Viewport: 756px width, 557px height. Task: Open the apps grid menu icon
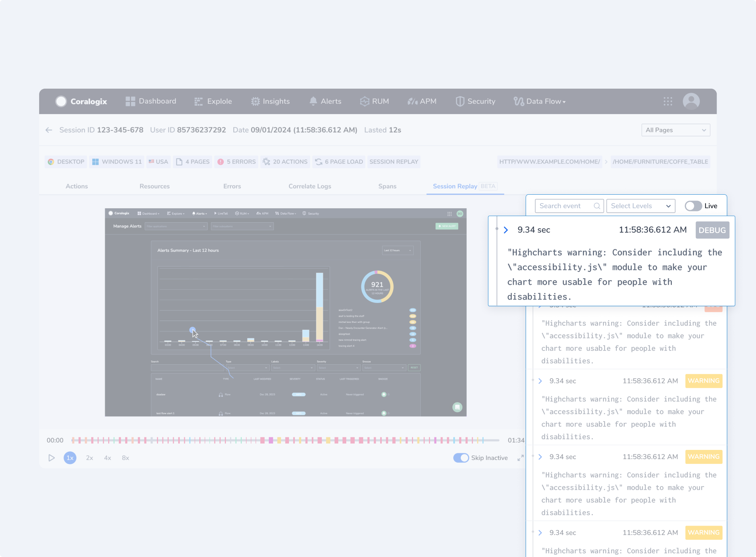tap(668, 101)
